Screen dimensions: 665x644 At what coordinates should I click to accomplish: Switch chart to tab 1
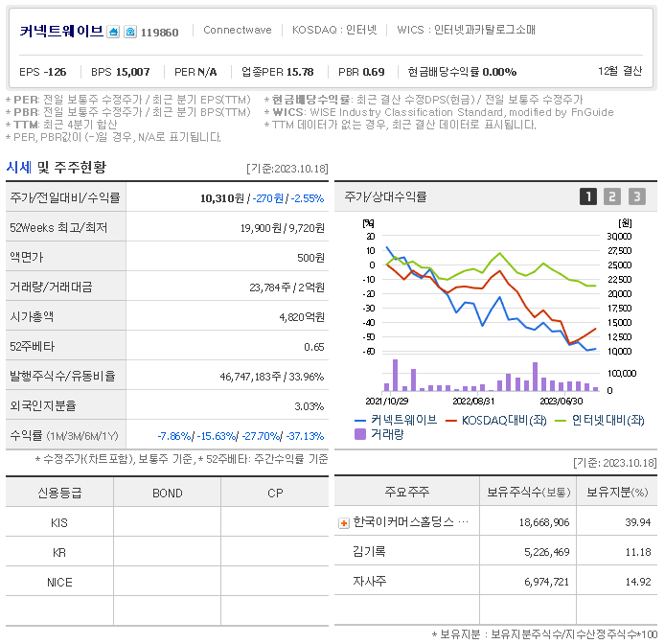pyautogui.click(x=587, y=196)
